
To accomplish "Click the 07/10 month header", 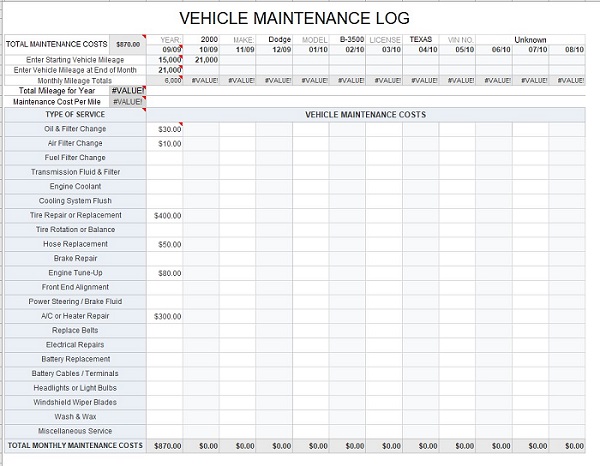I will [x=530, y=49].
